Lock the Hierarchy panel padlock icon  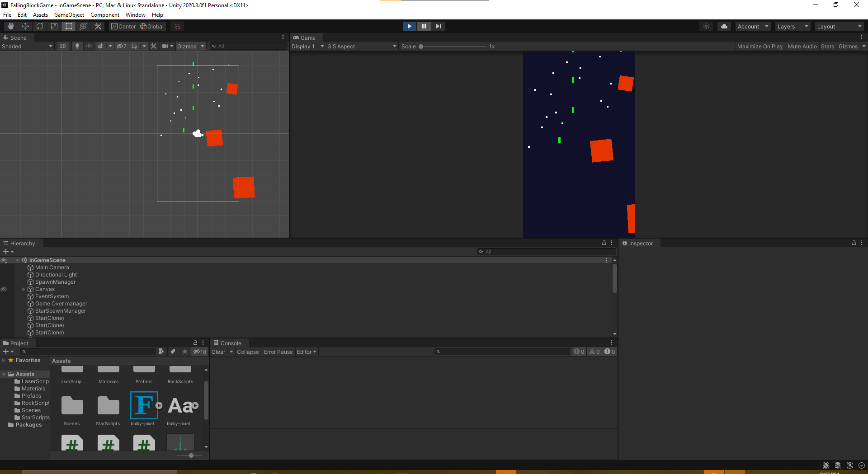pos(604,243)
